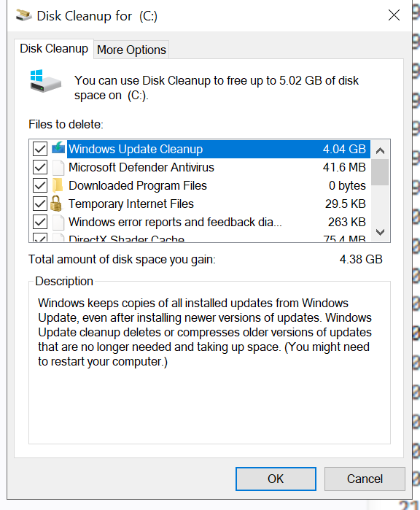Click the Windows drive icon beside the summary text
Screen dimensions: 420x510
pos(45,81)
